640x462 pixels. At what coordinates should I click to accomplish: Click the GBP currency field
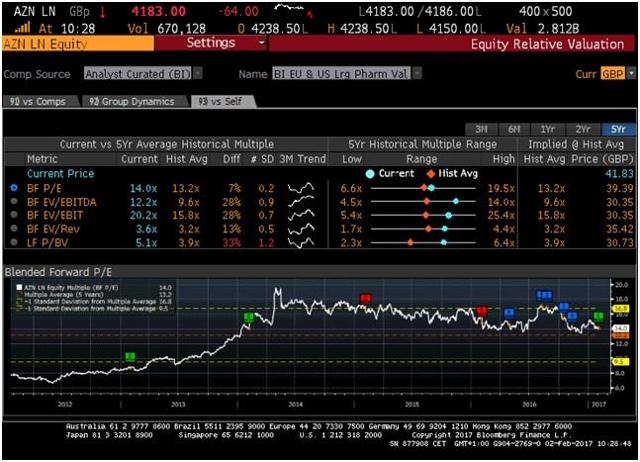(x=612, y=74)
